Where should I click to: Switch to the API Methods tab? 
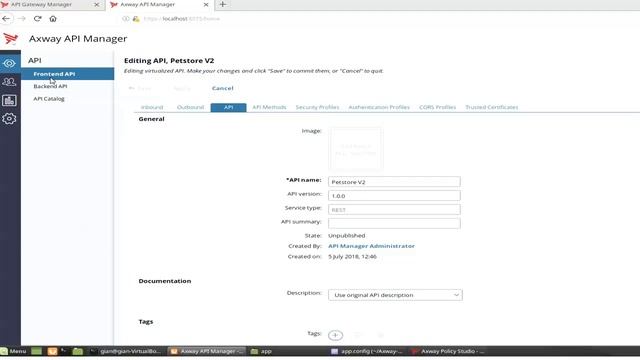pyautogui.click(x=269, y=107)
